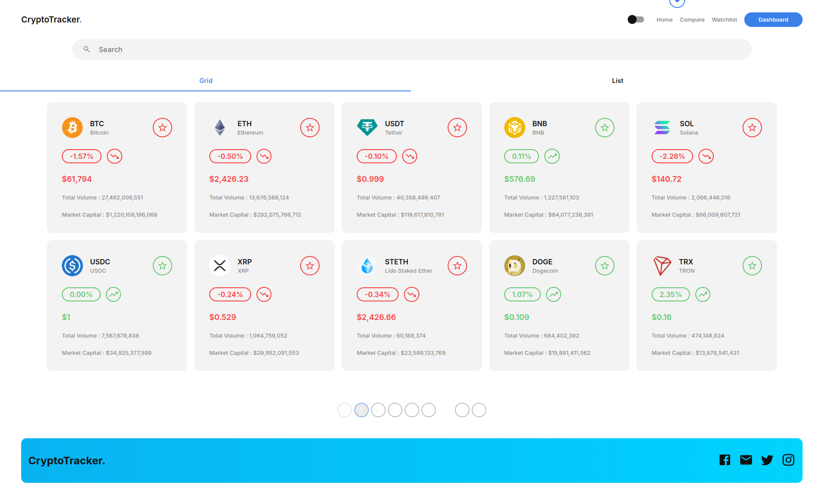Screen dimensions: 822x504
Task: Click the USDC blue dollar logo
Action: (x=72, y=266)
